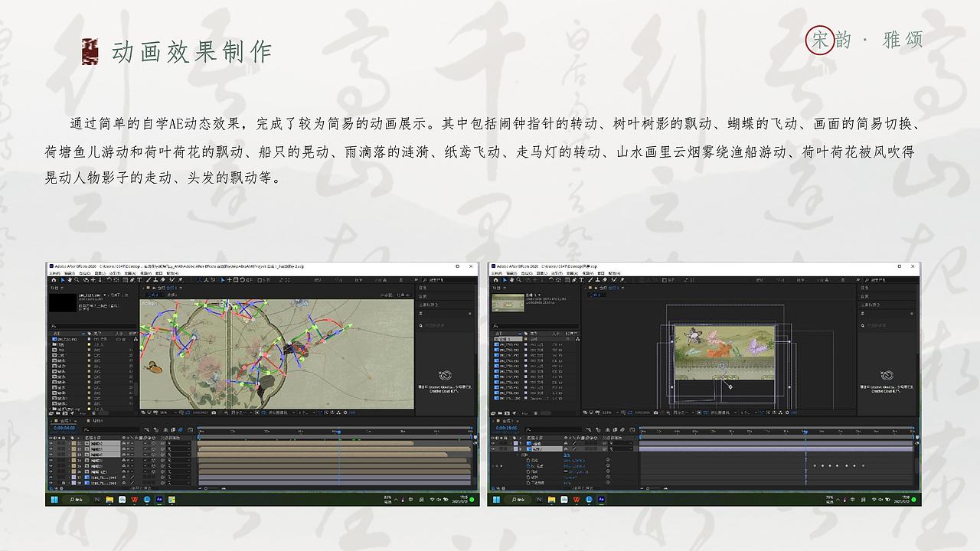Select the Hand tool in left After Effects toolbar
This screenshot has height=551, width=980.
click(x=70, y=280)
